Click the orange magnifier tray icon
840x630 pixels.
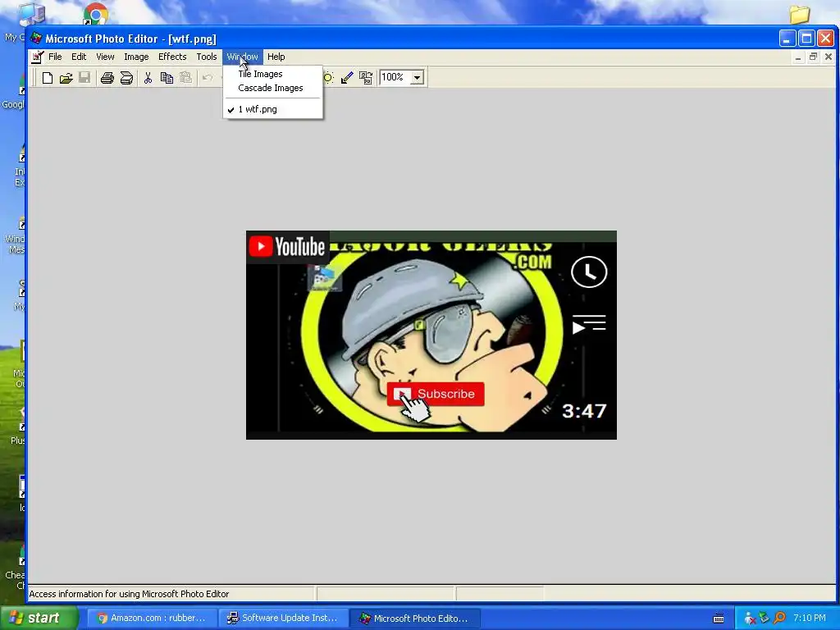click(x=779, y=619)
